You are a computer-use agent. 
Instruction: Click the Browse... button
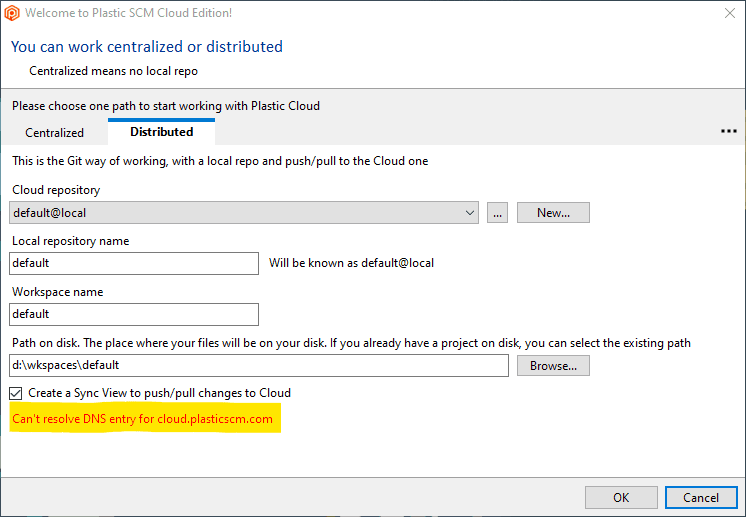point(553,366)
